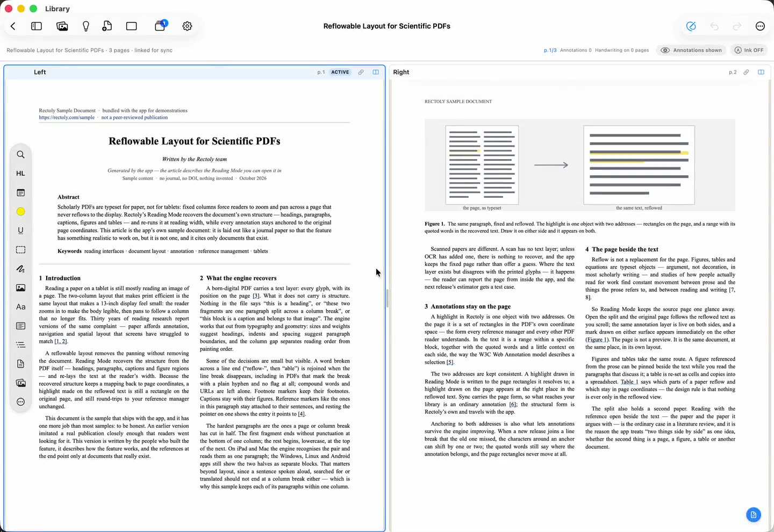774x532 pixels.
Task: Pick the yellow highlight color swatch
Action: pyautogui.click(x=20, y=211)
